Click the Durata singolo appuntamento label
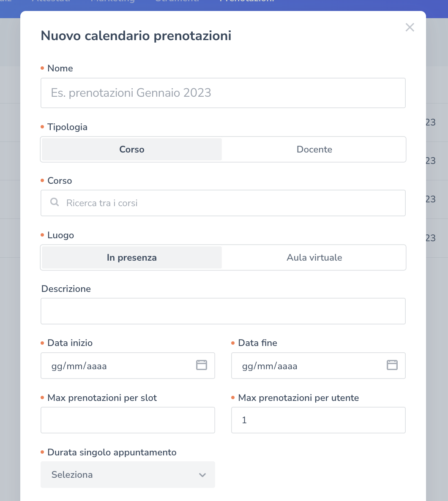 tap(112, 452)
